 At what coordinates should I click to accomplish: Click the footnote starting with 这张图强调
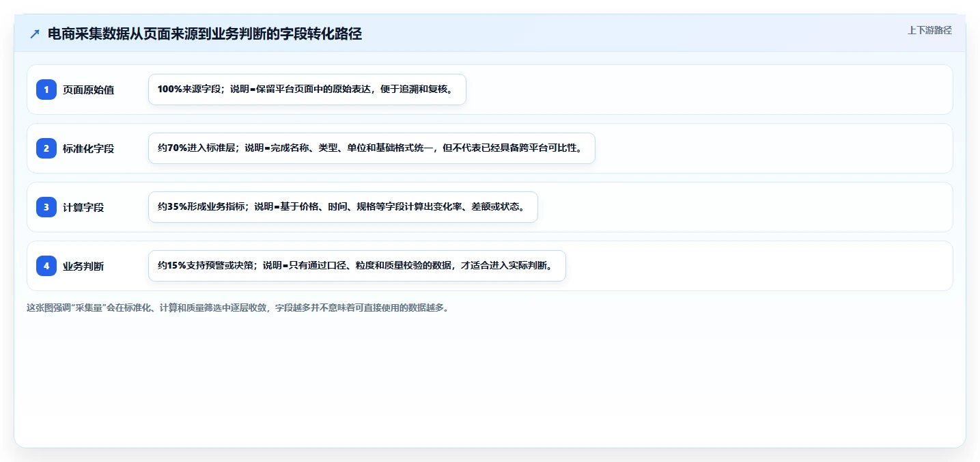238,308
